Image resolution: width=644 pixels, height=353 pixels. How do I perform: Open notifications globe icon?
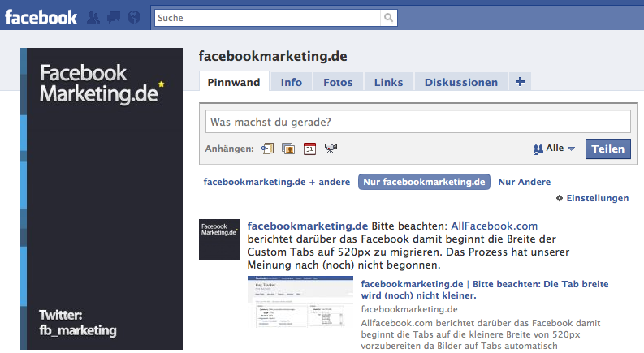[134, 17]
